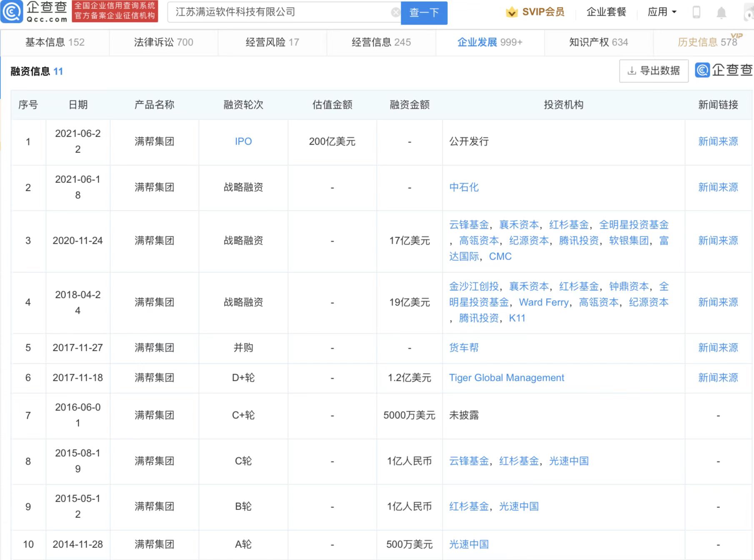The height and width of the screenshot is (560, 754).
Task: Open 货车帮 acquisition link
Action: click(x=464, y=348)
